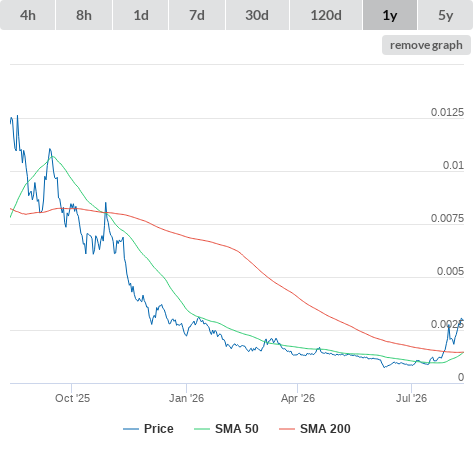Click the Oct '25 axis label
Viewport: 474px width, 455px height.
[x=72, y=398]
